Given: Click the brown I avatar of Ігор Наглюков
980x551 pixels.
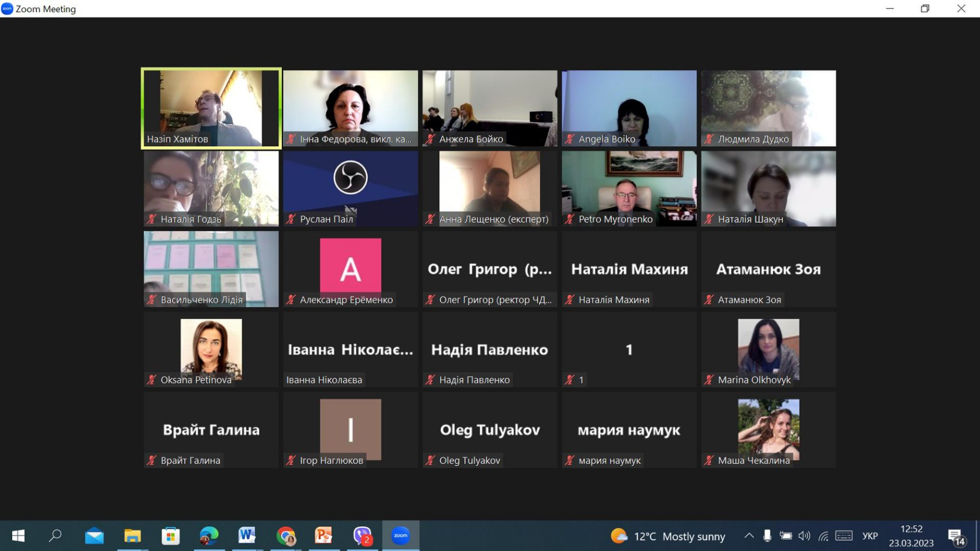Looking at the screenshot, I should 350,429.
